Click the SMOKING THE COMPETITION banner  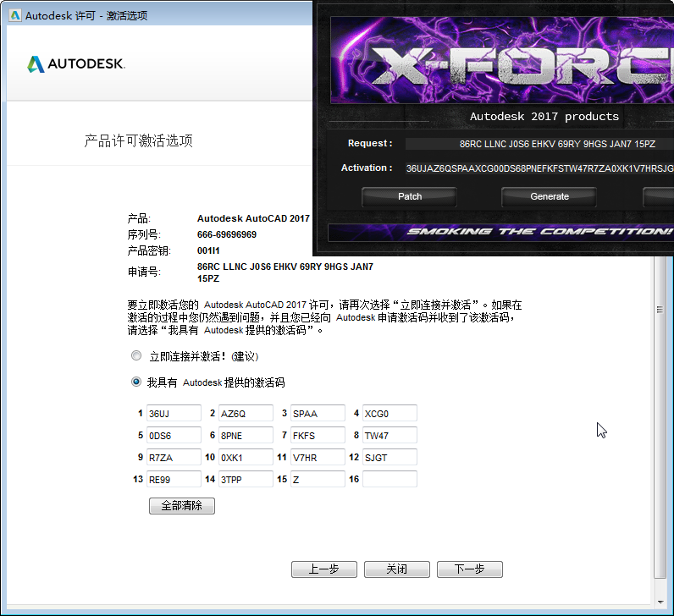point(500,233)
